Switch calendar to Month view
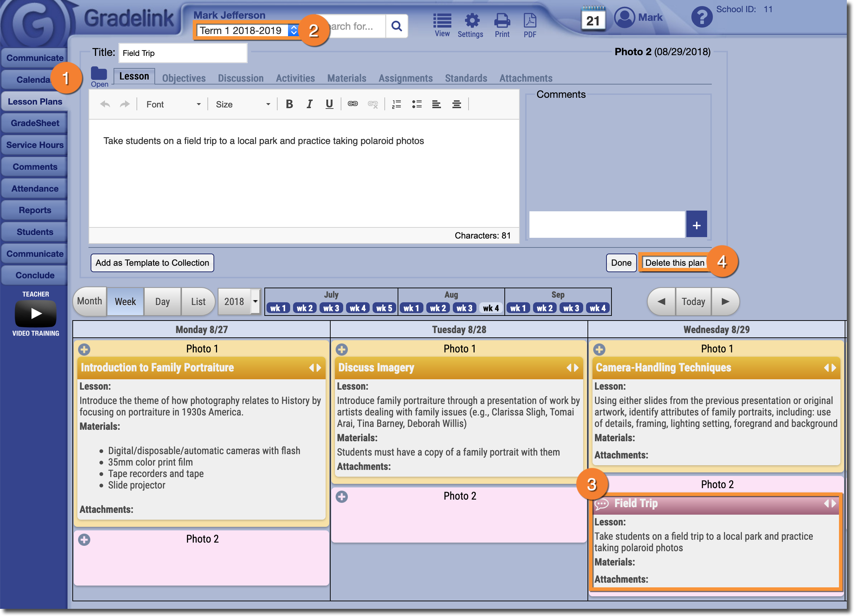Image resolution: width=854 pixels, height=616 pixels. (90, 301)
